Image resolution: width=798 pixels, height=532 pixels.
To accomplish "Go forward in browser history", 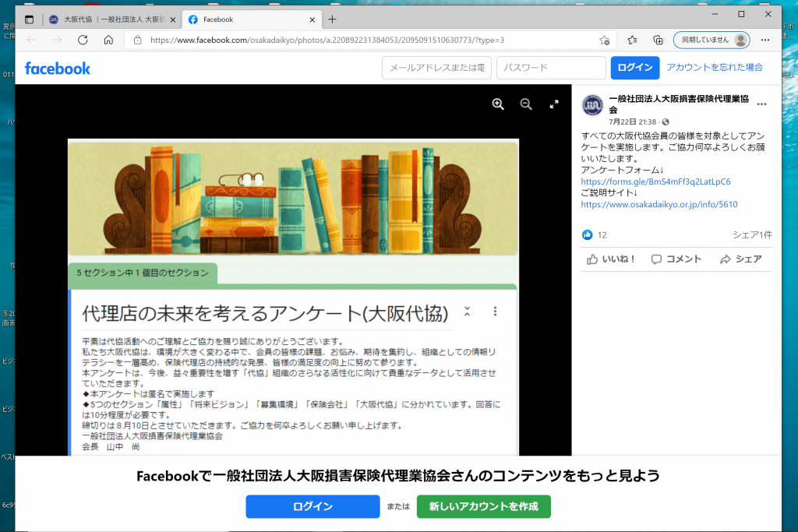I will (x=57, y=40).
